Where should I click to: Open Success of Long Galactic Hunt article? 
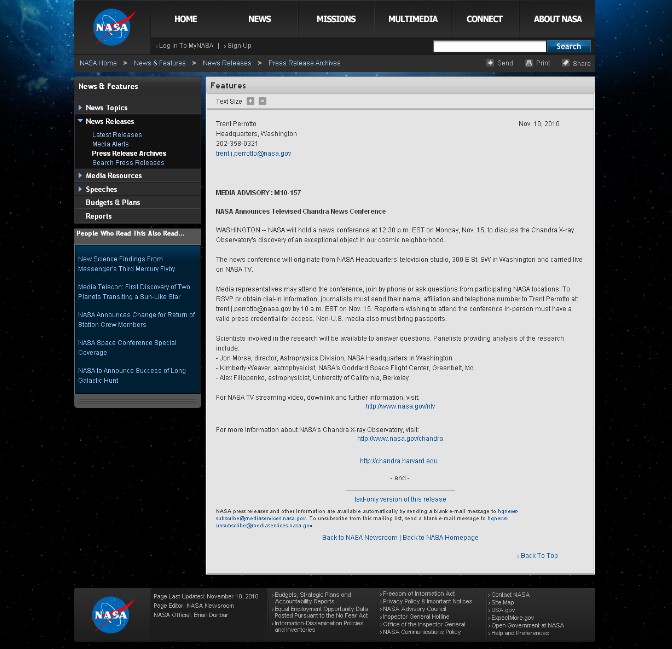(x=132, y=376)
